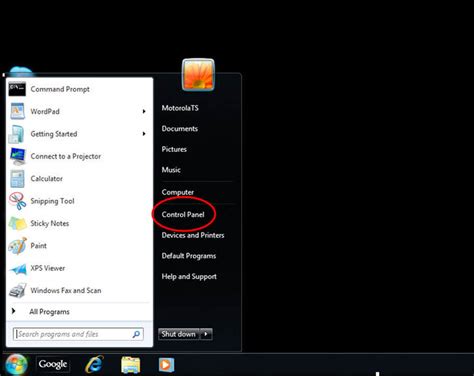Screen dimensions: 474x376
Task: Click the Windows Start orb
Action: pyautogui.click(x=16, y=364)
